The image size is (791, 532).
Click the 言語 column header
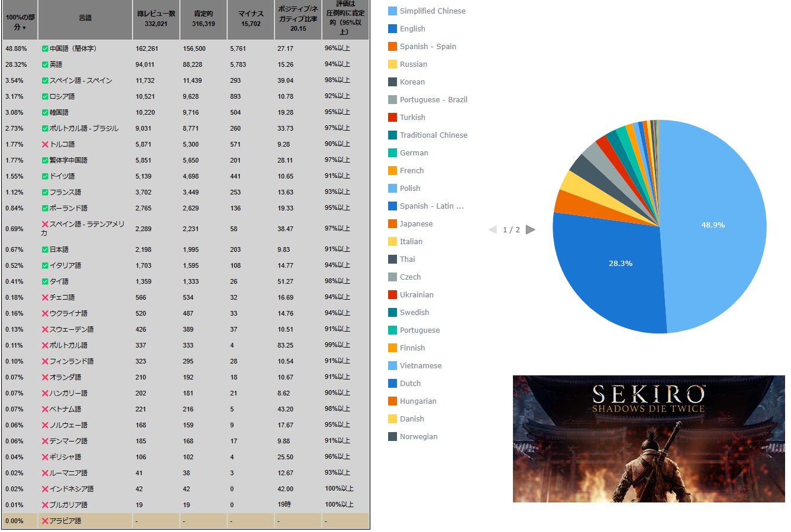point(85,18)
